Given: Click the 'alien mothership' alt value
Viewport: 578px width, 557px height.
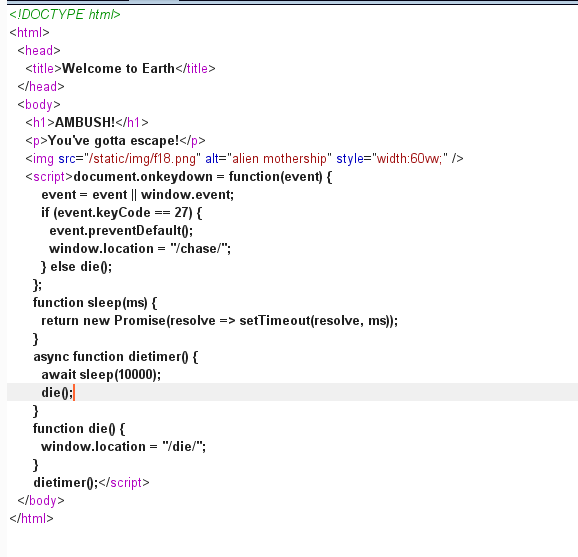Looking at the screenshot, I should tap(279, 159).
